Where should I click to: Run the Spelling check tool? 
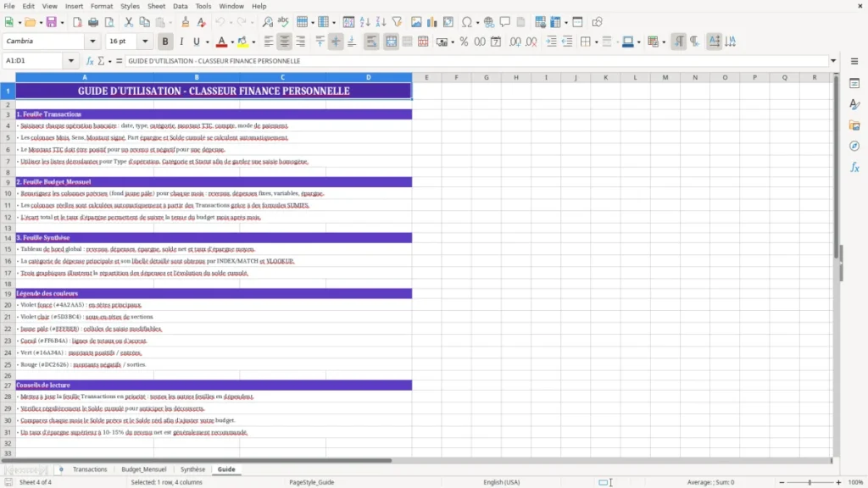pyautogui.click(x=283, y=22)
